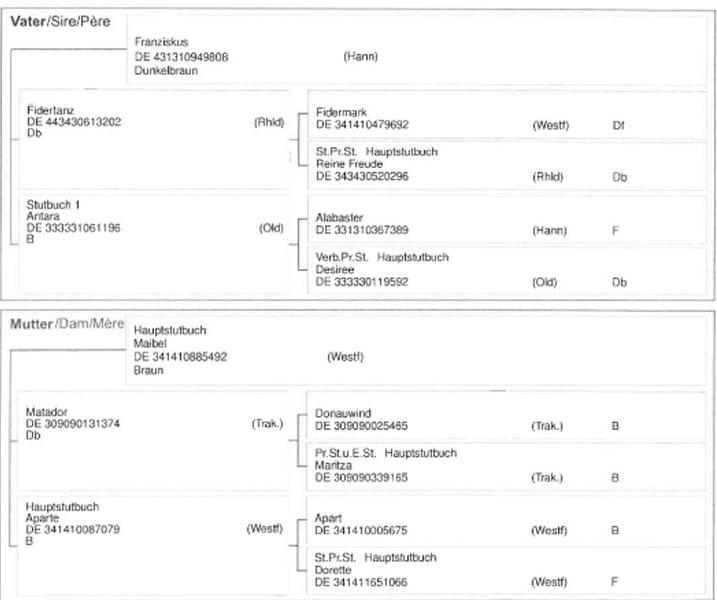Click Antara in the sire pedigree
Screen dimensions: 717x600
coord(42,217)
